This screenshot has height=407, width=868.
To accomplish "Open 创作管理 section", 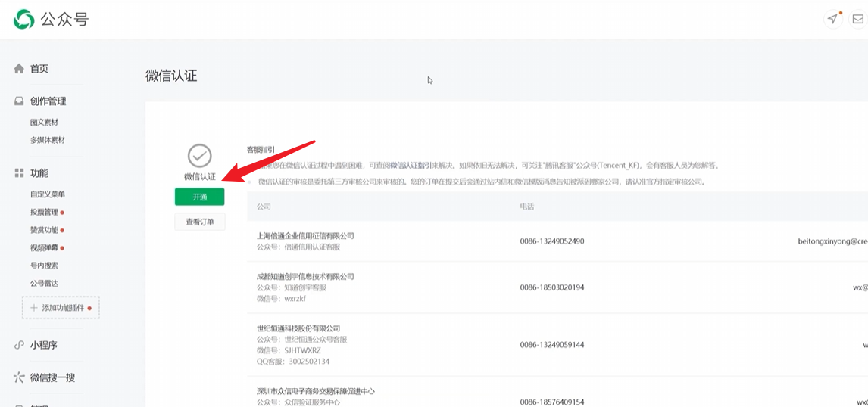I will (x=48, y=101).
